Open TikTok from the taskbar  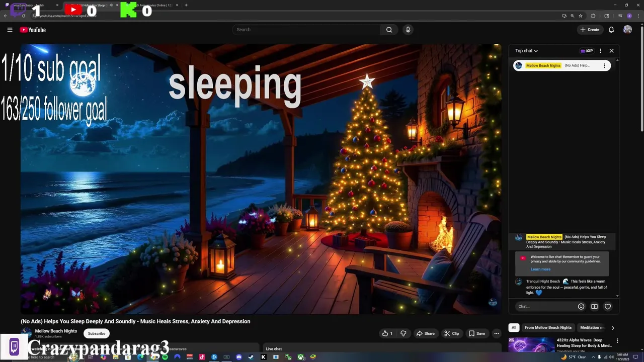[x=202, y=357]
